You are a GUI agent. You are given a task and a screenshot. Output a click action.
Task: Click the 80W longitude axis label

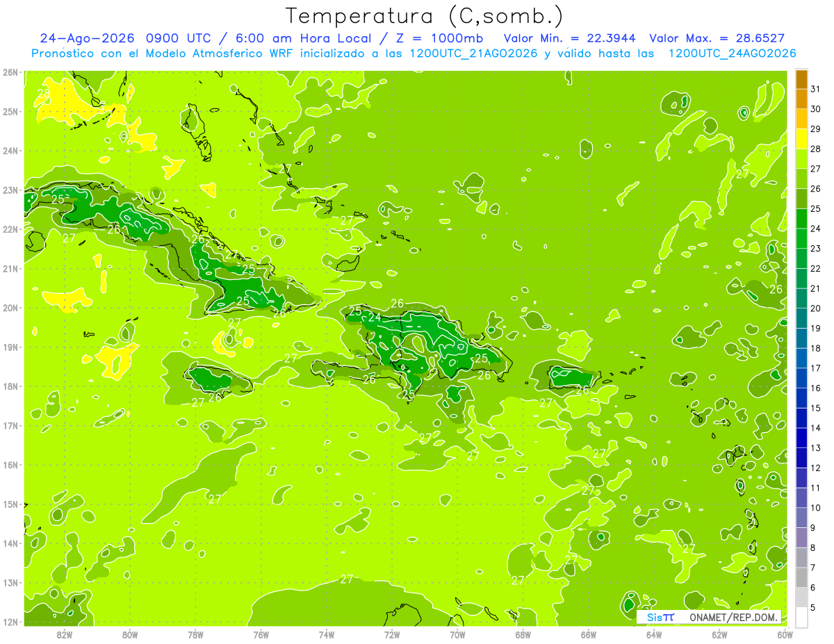click(130, 634)
